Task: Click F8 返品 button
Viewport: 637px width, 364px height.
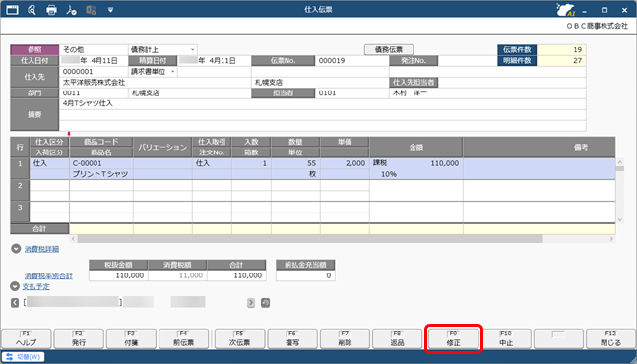Action: click(398, 338)
